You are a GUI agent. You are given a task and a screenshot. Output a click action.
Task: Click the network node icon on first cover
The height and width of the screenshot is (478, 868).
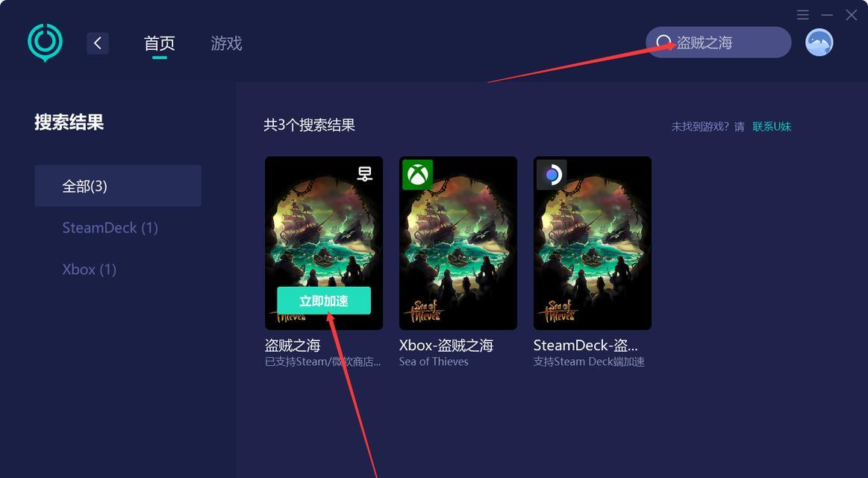tap(364, 174)
